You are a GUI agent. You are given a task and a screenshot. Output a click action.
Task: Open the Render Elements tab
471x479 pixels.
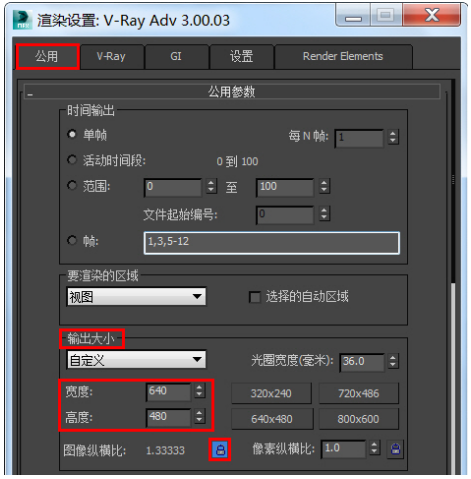click(343, 56)
